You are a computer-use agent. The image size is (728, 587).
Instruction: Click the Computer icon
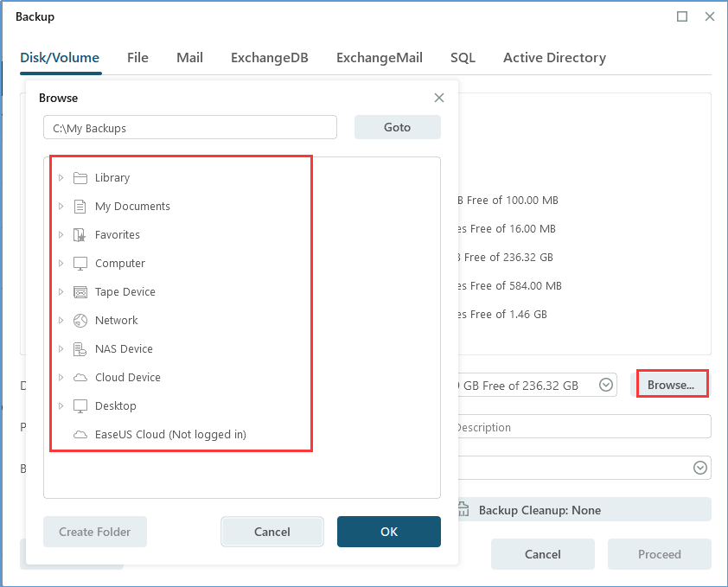point(79,263)
